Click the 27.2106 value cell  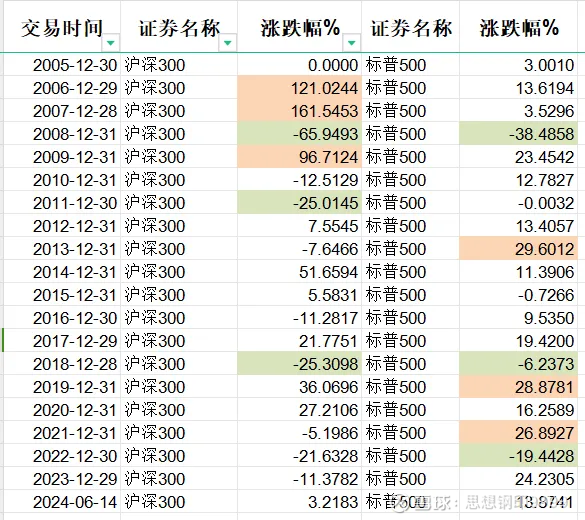click(299, 410)
